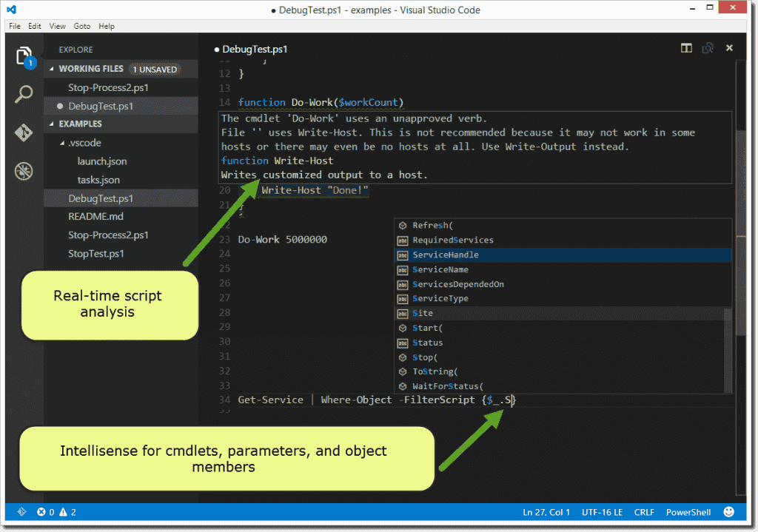Click the UTF-16 LE encoding indicator

[x=602, y=511]
